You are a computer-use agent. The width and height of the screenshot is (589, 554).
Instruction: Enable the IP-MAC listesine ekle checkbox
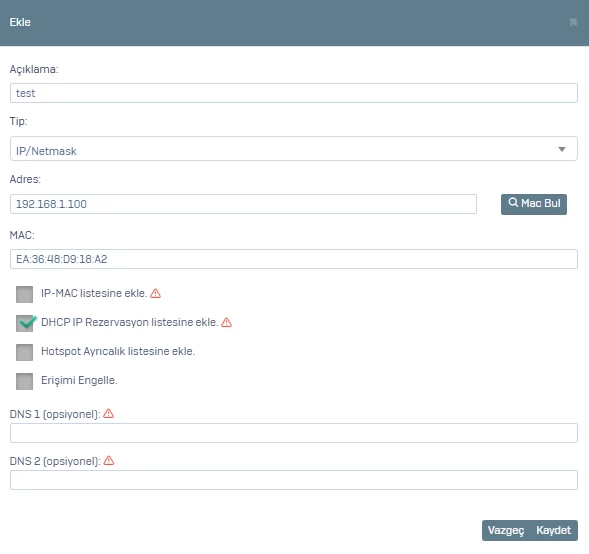24,294
